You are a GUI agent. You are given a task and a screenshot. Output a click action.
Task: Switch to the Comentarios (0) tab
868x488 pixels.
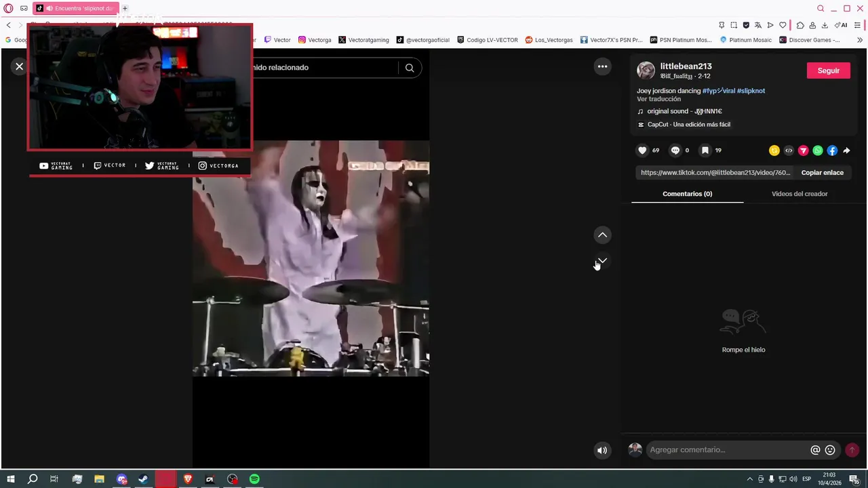coord(687,194)
